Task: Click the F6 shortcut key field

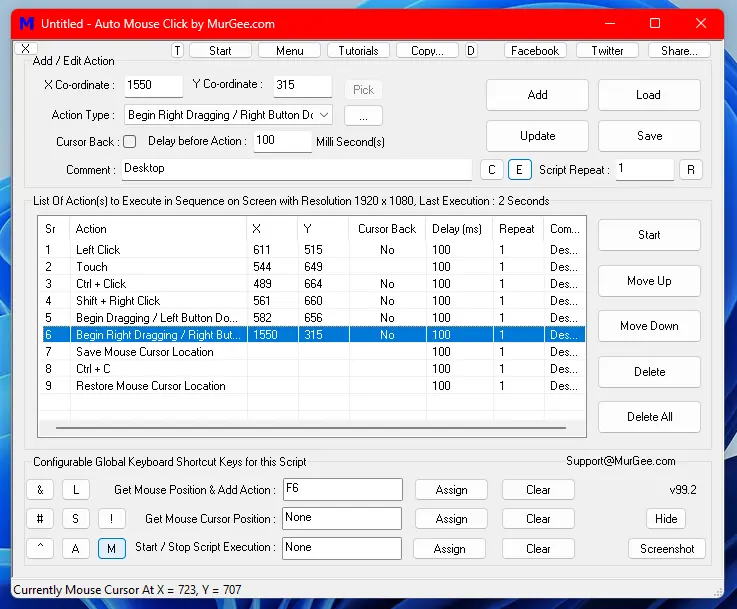Action: pos(342,490)
